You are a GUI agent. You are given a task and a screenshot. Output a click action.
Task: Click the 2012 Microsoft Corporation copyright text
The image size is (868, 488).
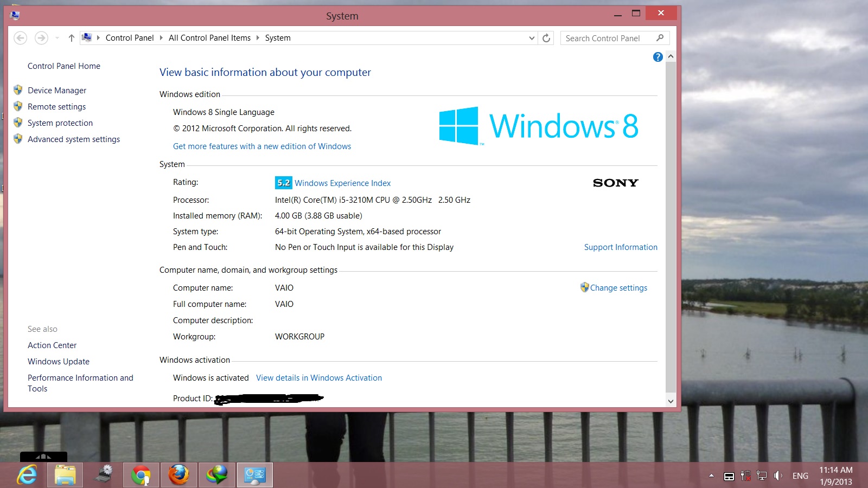pos(262,129)
